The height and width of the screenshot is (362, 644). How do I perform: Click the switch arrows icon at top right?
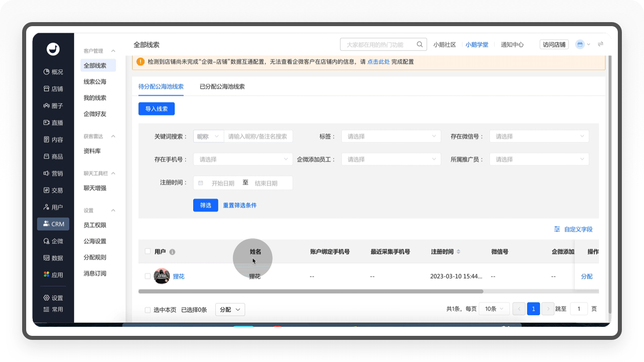click(x=600, y=45)
